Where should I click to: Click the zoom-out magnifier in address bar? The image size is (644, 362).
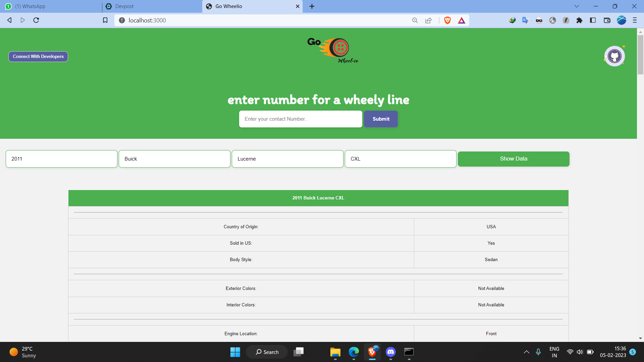(x=415, y=20)
